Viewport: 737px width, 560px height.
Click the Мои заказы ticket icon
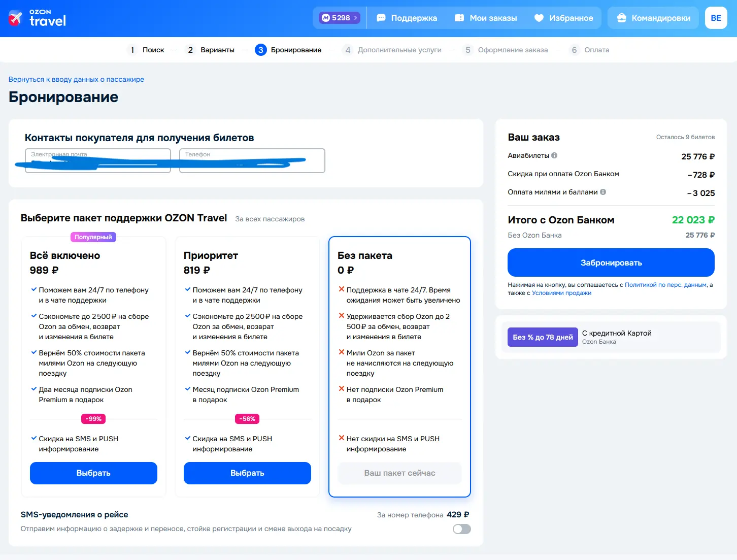tap(459, 18)
